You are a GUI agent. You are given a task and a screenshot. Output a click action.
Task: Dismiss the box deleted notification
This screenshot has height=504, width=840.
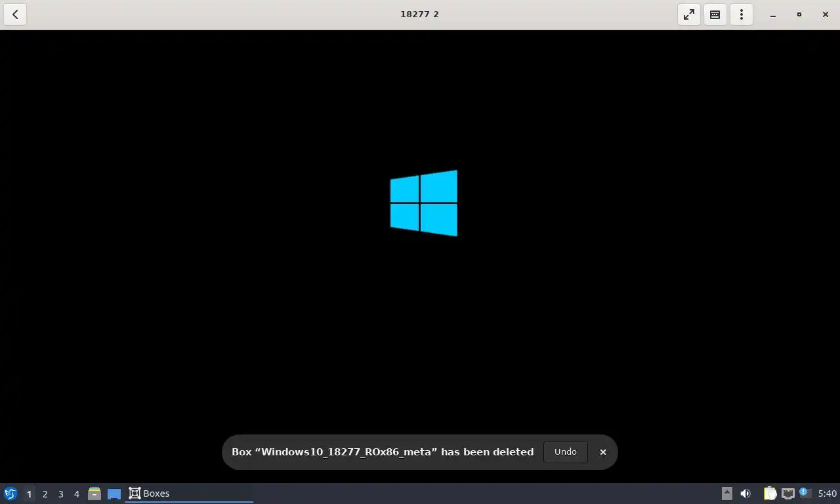(x=603, y=452)
